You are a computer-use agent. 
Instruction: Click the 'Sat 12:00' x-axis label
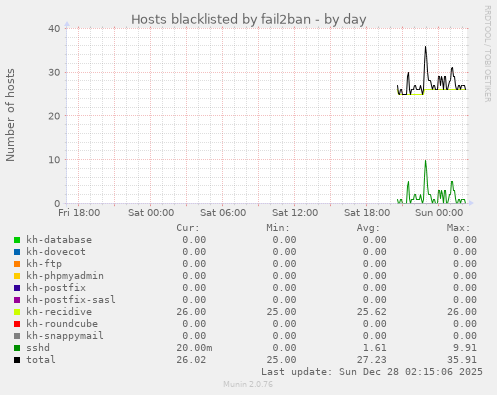[295, 213]
